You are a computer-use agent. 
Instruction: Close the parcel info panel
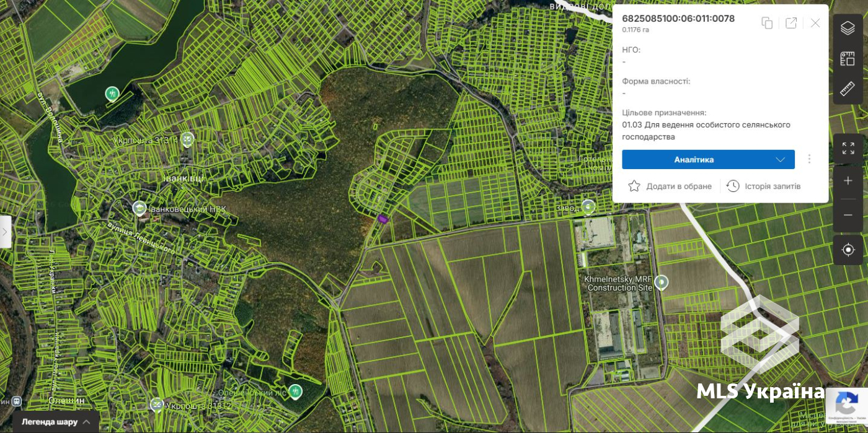[815, 23]
